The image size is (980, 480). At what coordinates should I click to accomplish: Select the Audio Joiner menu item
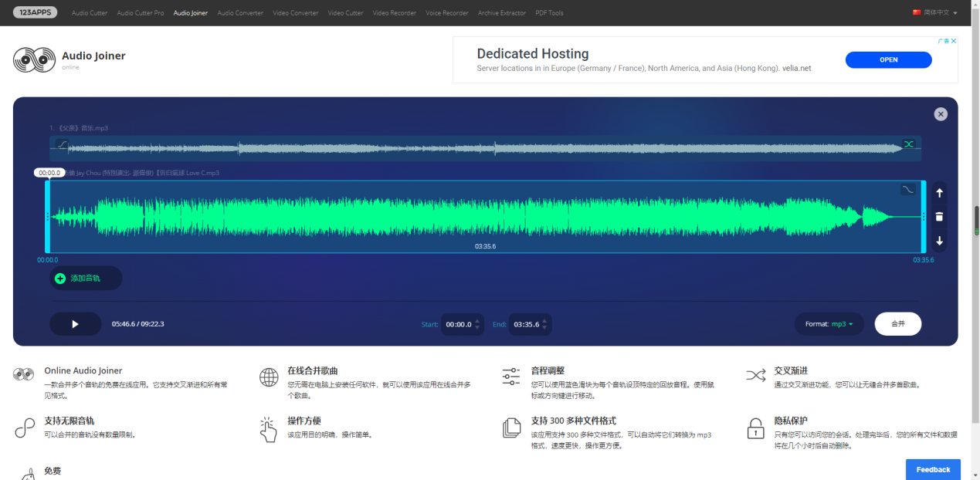click(191, 13)
